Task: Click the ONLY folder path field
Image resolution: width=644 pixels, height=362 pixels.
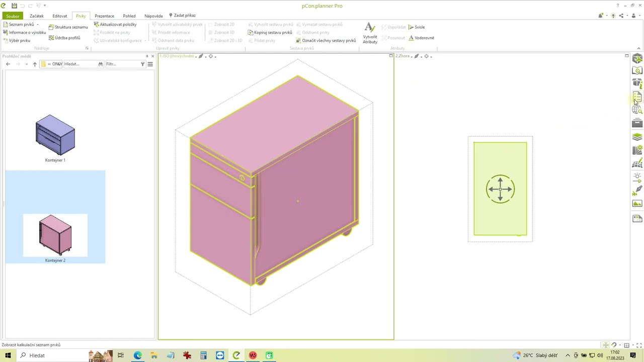Action: (x=51, y=64)
